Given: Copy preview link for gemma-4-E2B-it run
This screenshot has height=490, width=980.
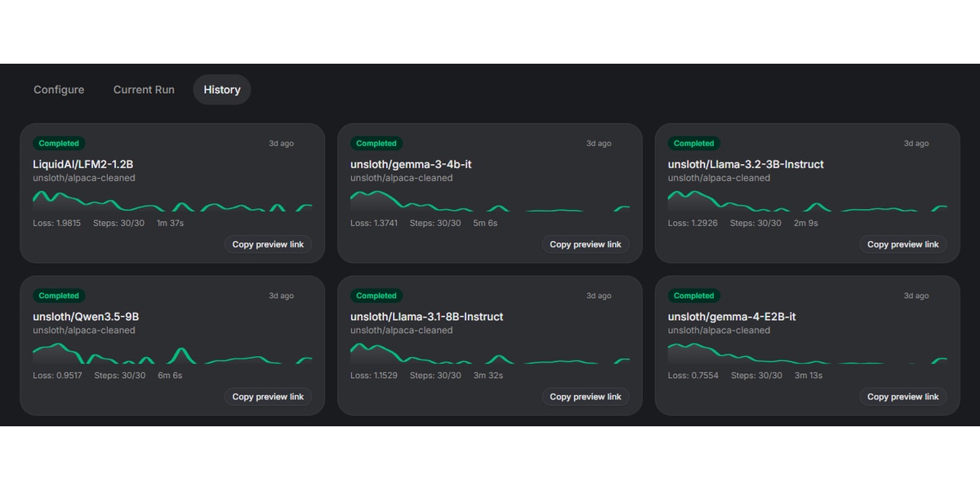Looking at the screenshot, I should 903,397.
